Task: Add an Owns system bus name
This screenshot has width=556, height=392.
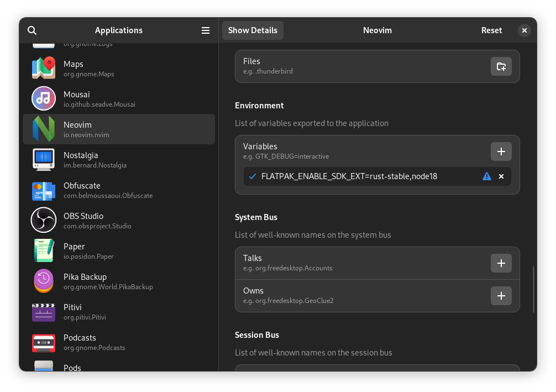Action: 501,296
